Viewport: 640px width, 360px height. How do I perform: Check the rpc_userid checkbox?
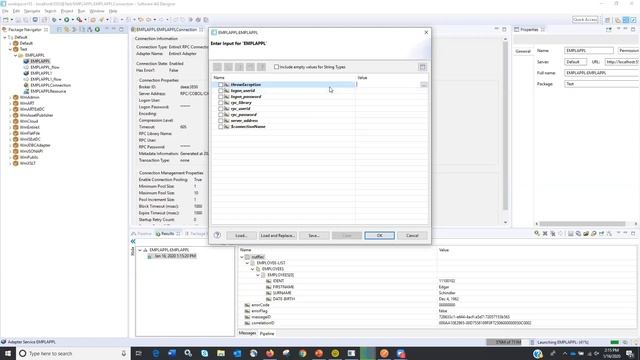(220, 109)
